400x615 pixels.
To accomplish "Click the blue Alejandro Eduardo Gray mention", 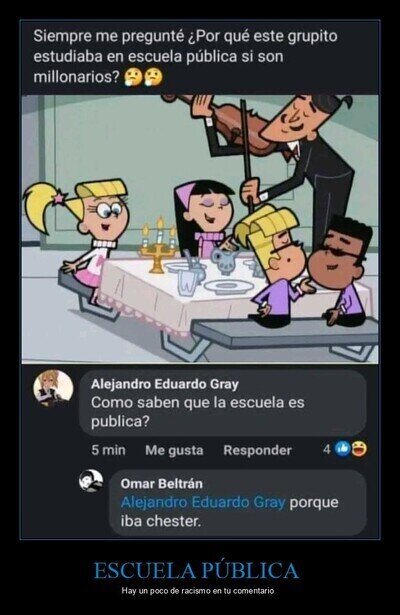I will click(x=203, y=502).
